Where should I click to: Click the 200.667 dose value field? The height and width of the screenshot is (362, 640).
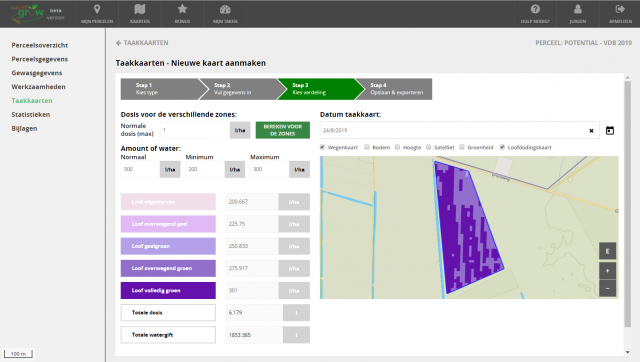[252, 202]
